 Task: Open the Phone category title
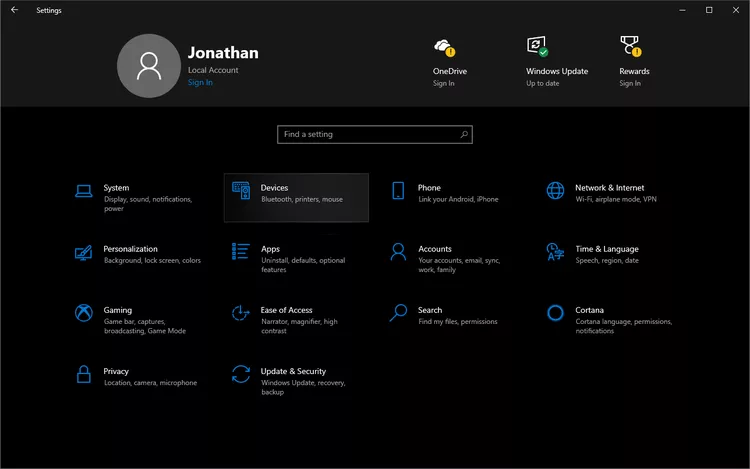coord(429,188)
